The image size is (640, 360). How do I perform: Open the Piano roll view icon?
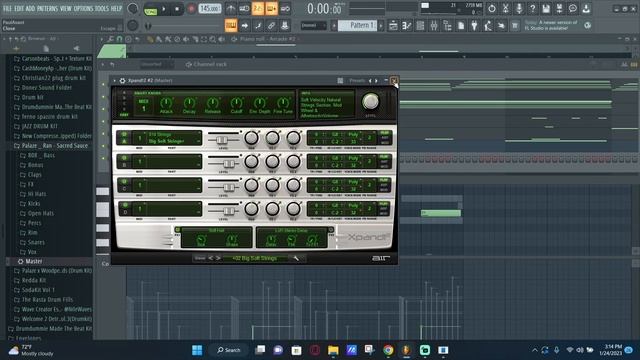[x=407, y=26]
